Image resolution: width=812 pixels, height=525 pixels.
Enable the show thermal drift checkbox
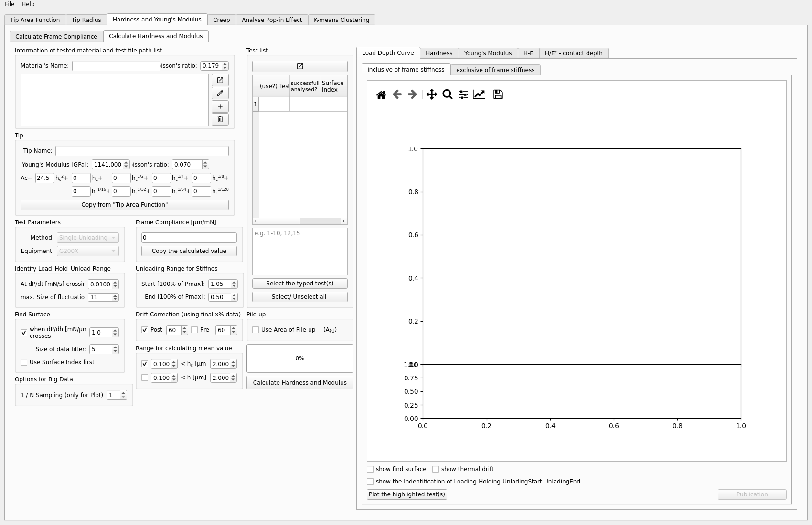pyautogui.click(x=436, y=469)
